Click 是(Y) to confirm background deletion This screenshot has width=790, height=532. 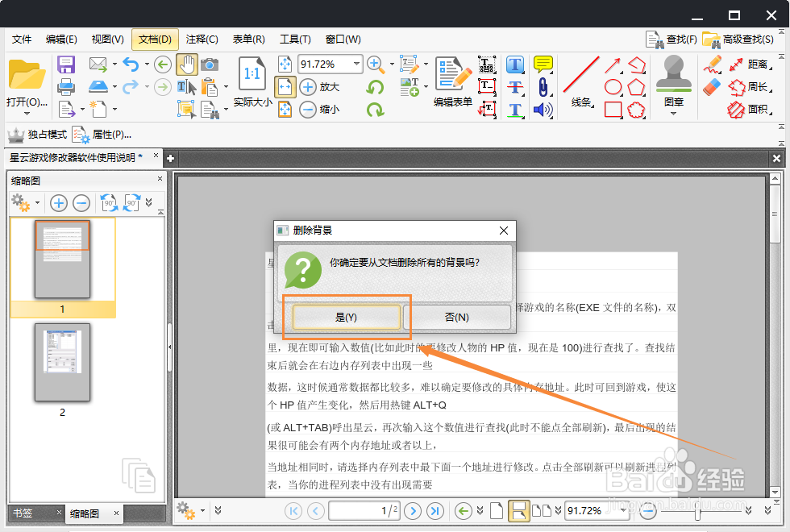[345, 317]
